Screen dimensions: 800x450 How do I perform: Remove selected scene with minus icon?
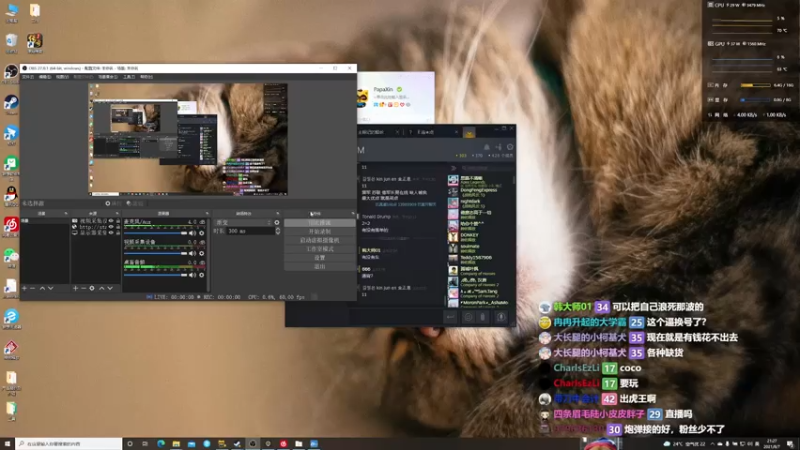33,288
